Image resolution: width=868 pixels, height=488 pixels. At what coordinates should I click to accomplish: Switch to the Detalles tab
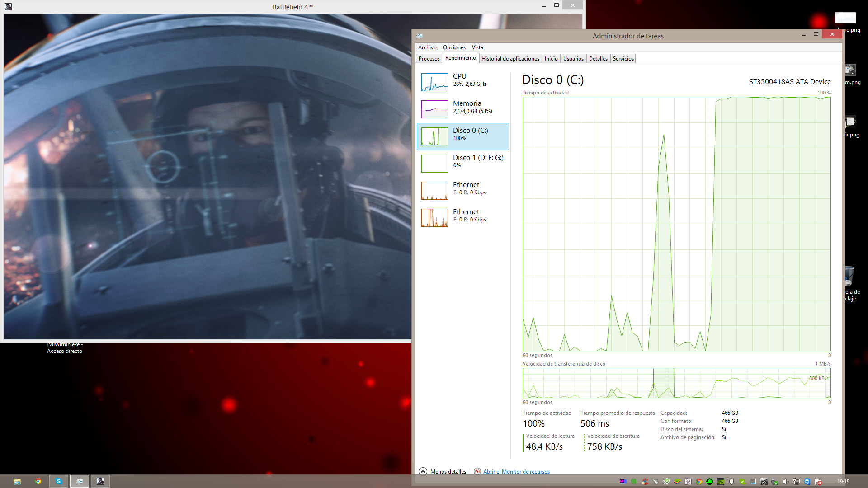pos(598,59)
